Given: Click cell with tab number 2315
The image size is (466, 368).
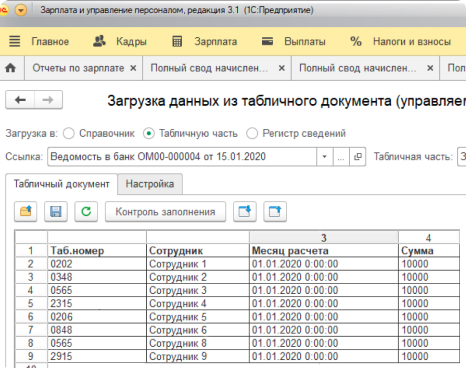Looking at the screenshot, I should [x=97, y=303].
